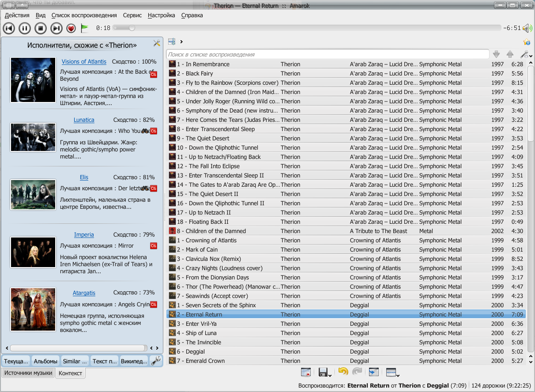This screenshot has height=392, width=535.
Task: Open the Вид menu
Action: [x=41, y=15]
